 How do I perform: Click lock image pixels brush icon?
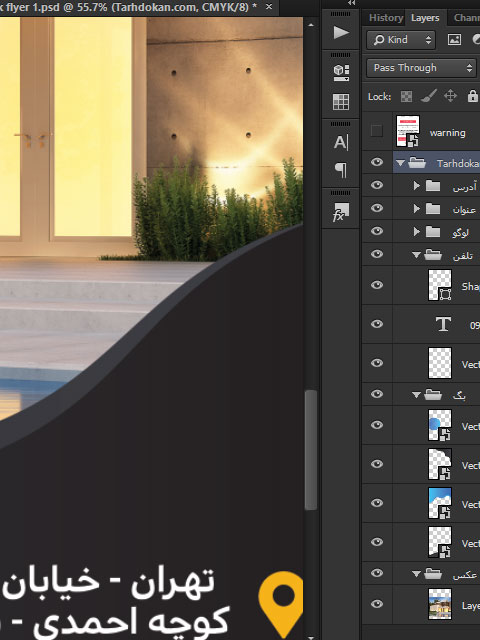point(429,96)
